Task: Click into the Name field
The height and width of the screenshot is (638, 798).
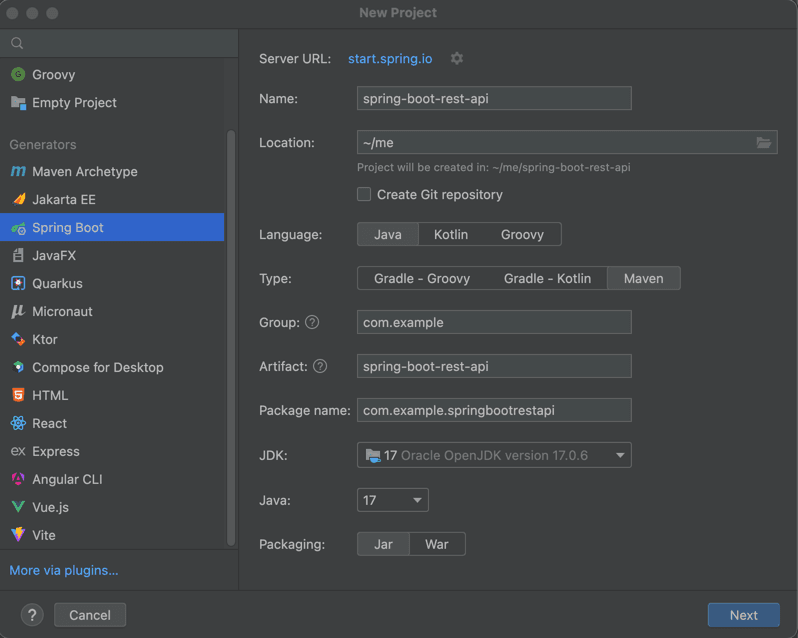Action: point(494,98)
